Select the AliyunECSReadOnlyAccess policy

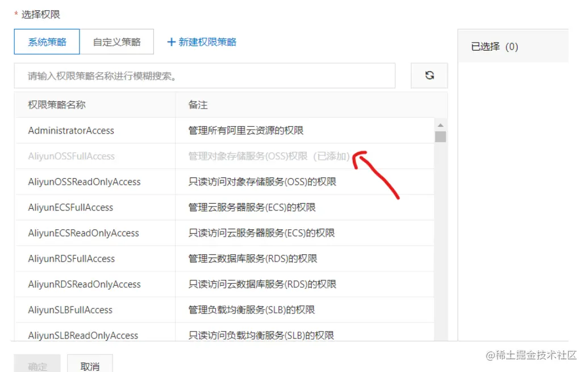point(84,233)
